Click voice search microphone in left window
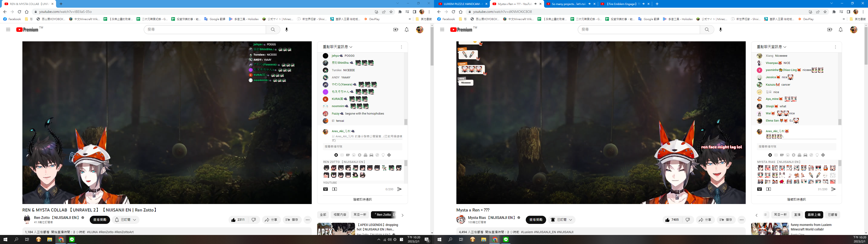868x244 pixels. [287, 30]
